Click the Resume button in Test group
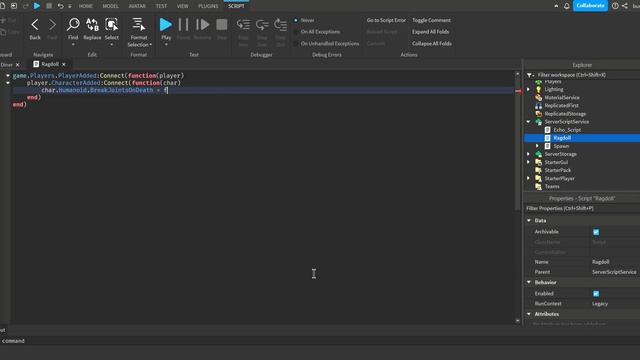The image size is (640, 360). 202,25
